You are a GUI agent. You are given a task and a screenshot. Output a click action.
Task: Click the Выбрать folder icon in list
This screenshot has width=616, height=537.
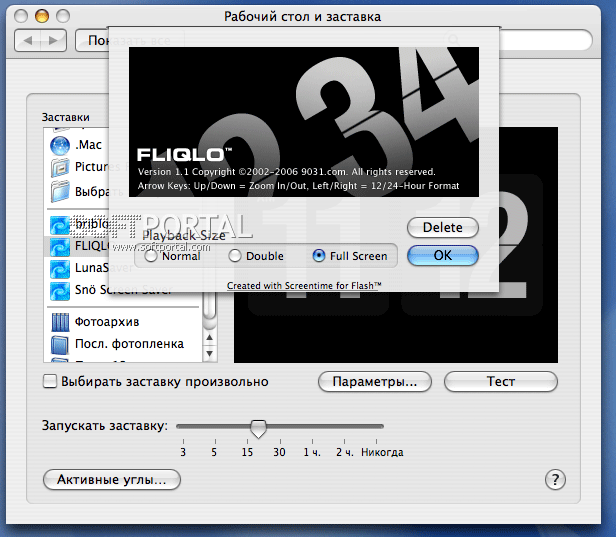60,191
